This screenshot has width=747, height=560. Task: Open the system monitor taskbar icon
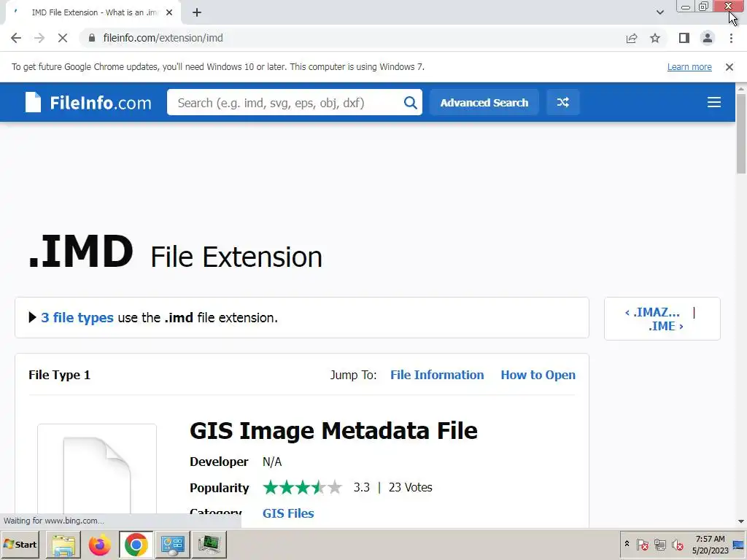[209, 545]
